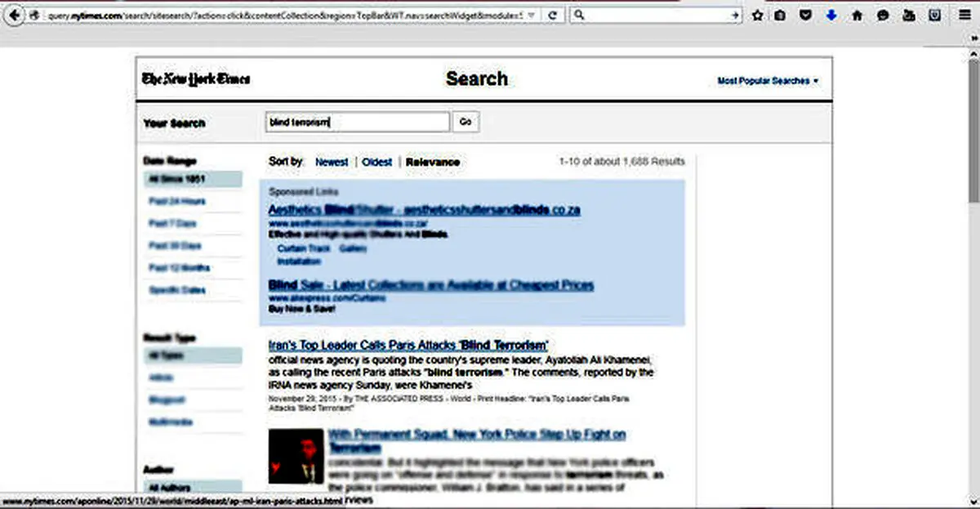This screenshot has width=980, height=509.
Task: Open the address bar history dropdown
Action: (532, 16)
